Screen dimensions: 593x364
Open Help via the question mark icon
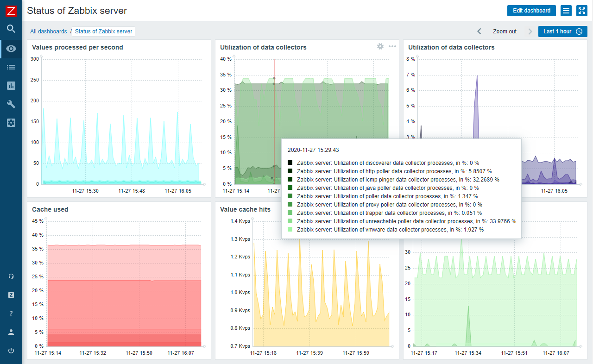pyautogui.click(x=11, y=313)
